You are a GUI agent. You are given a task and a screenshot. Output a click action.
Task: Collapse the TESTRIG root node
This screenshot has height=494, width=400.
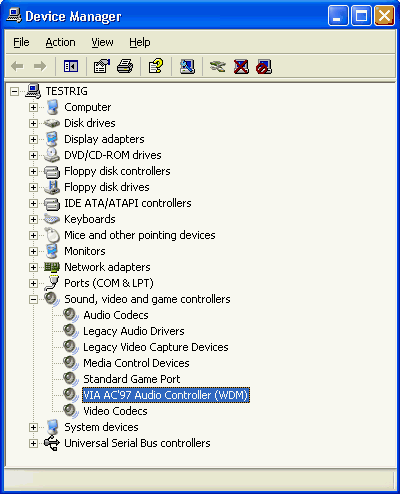(x=14, y=91)
